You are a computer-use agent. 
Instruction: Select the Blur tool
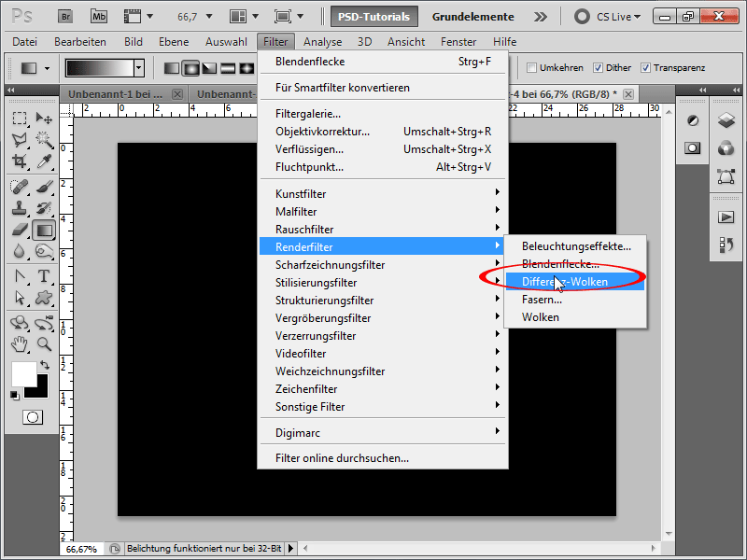20,251
